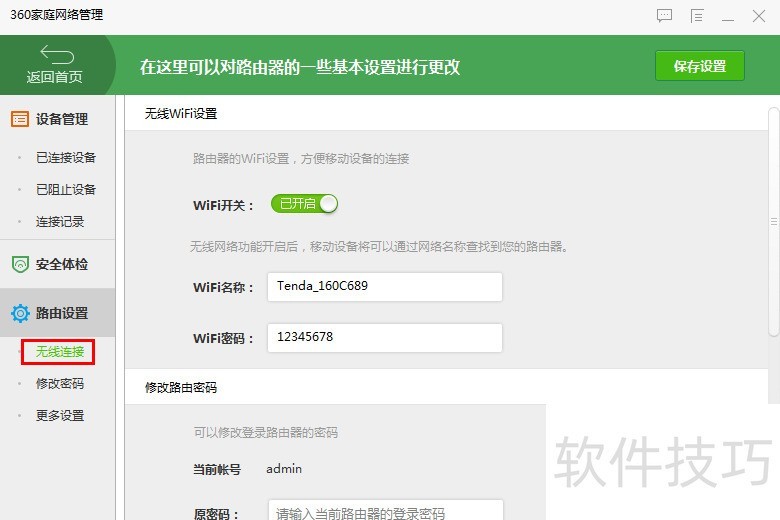The width and height of the screenshot is (780, 520).
Task: Open 更多设置 in the sidebar
Action: 60,416
